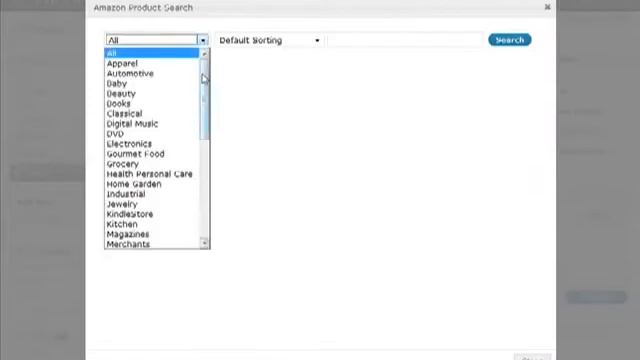Select Magazines category
This screenshot has width=640, height=360.
coord(152,234)
